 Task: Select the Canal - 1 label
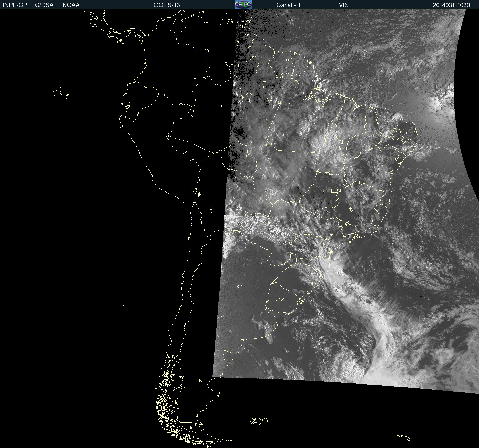coord(289,5)
